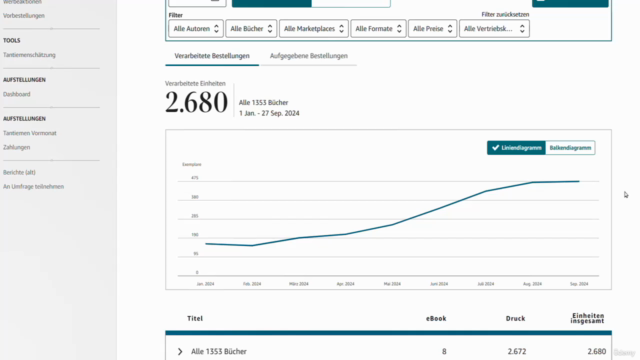Switch to Aufgegebene Bestellungen tab

[x=309, y=56]
